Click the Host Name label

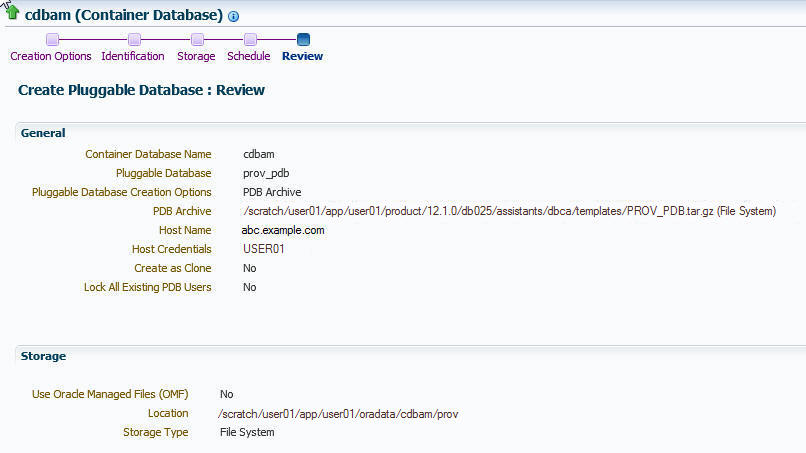point(185,230)
